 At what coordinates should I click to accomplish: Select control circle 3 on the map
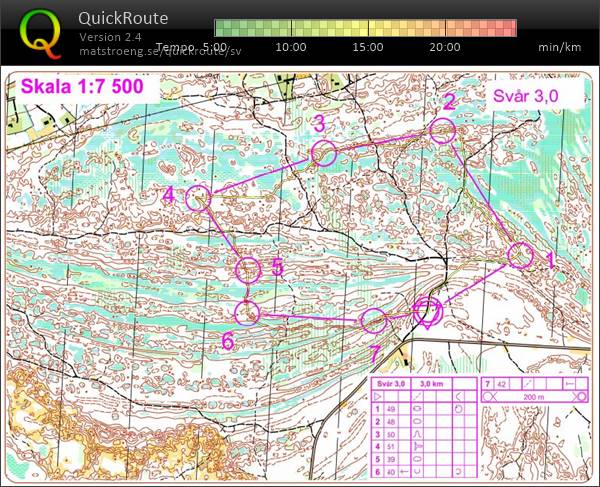(324, 153)
